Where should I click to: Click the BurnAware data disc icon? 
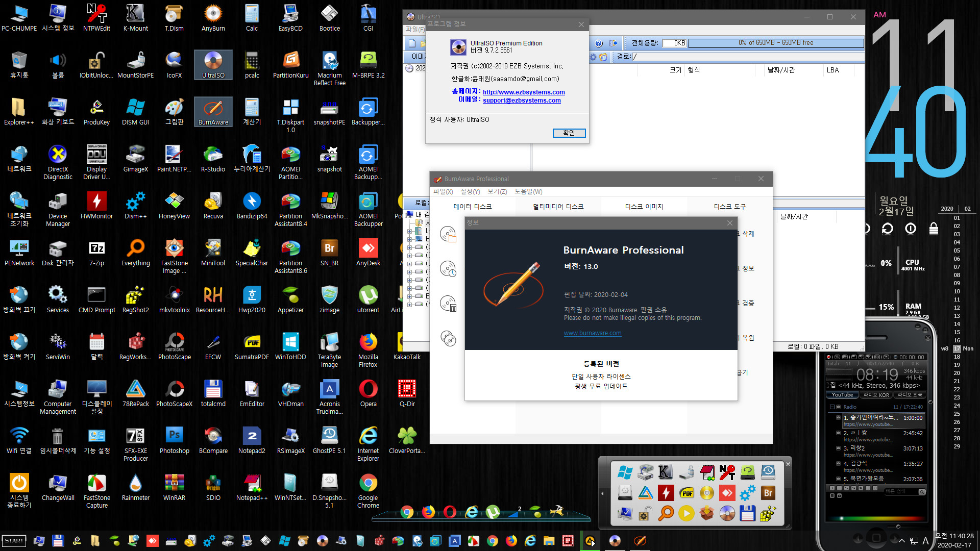448,234
